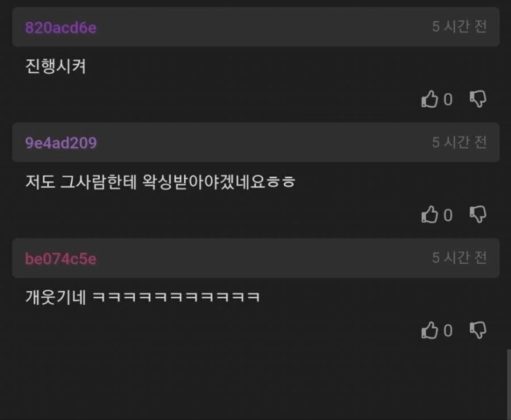Image resolution: width=511 pixels, height=420 pixels.
Task: Like the comment by 820acd6e
Action: [x=429, y=99]
